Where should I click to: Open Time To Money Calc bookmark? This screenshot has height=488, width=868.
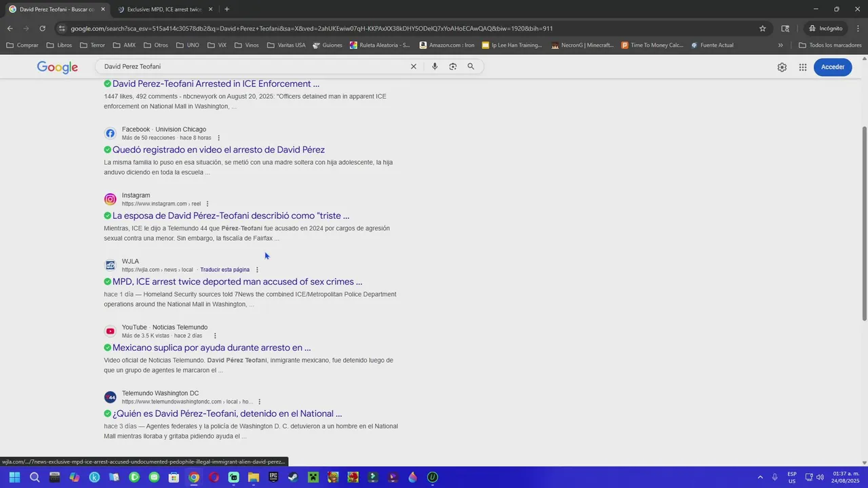click(x=652, y=45)
